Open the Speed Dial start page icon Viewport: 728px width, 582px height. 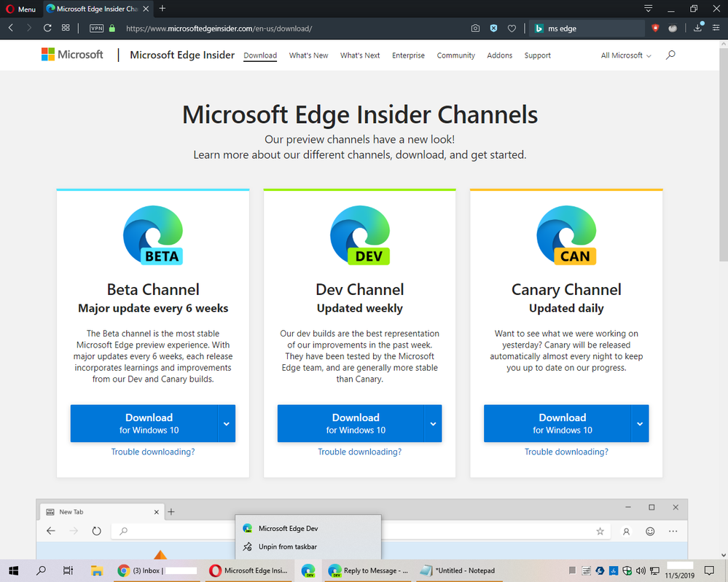pos(66,28)
